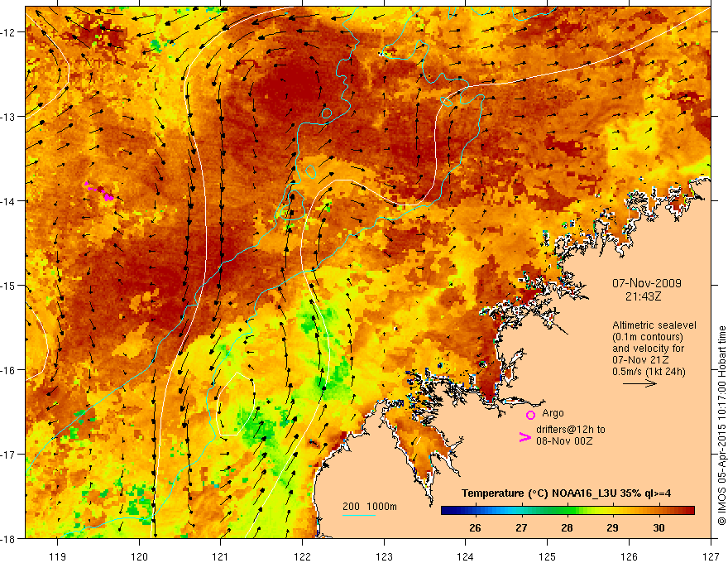Click the "0.5m/s (1kt 24h)" label

[649, 371]
